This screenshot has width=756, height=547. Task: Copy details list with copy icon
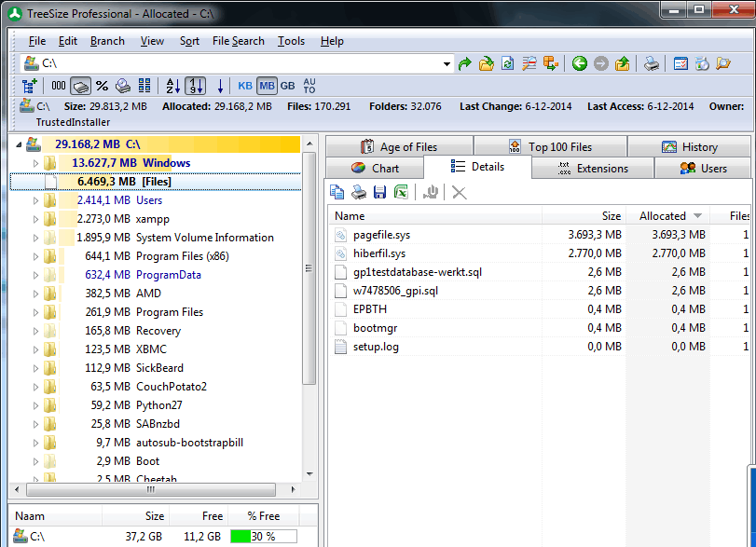point(337,192)
